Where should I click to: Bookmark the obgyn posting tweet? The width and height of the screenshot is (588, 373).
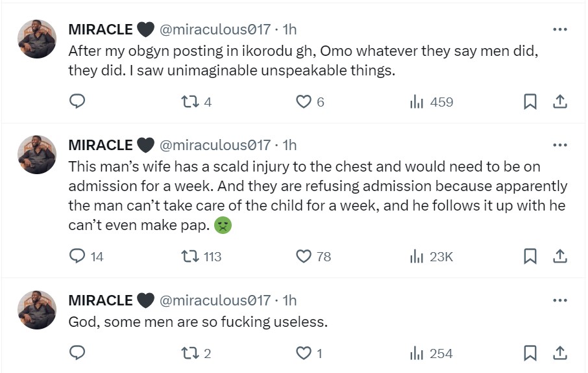(530, 102)
